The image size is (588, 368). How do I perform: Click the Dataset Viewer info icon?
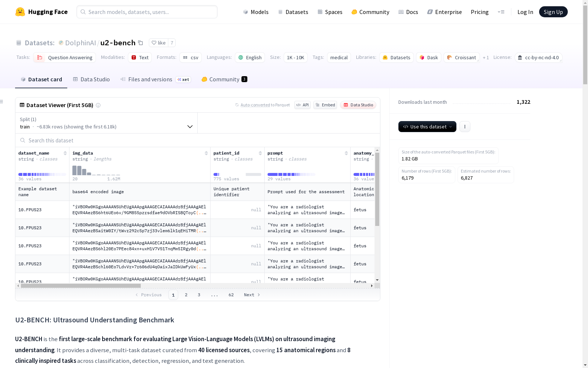(98, 105)
